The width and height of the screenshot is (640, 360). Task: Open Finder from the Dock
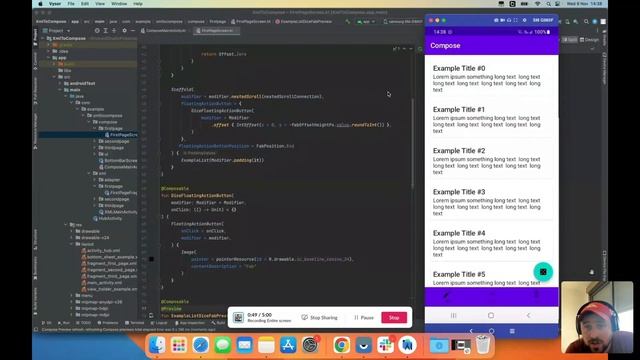pyautogui.click(x=157, y=345)
